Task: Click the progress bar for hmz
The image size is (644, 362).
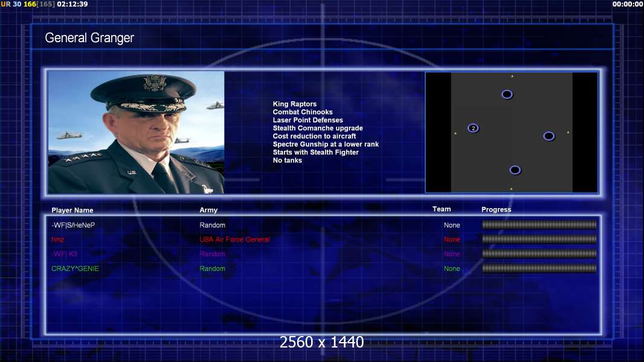Action: pyautogui.click(x=539, y=239)
